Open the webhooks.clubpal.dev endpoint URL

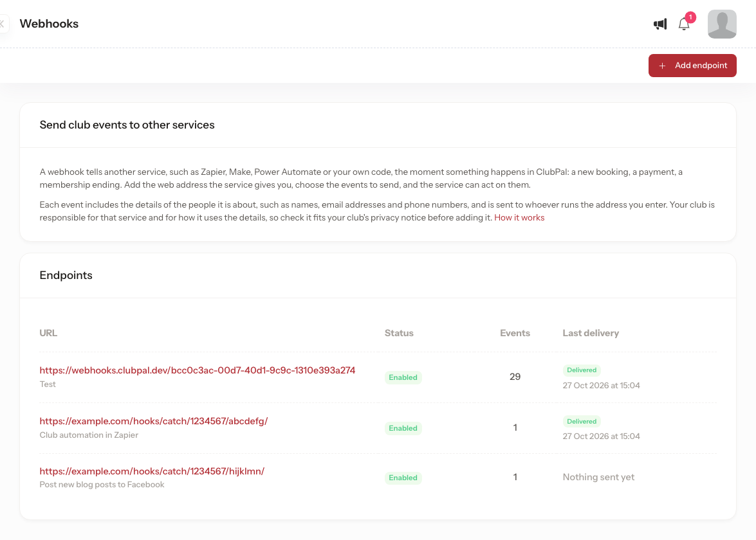[x=197, y=370]
